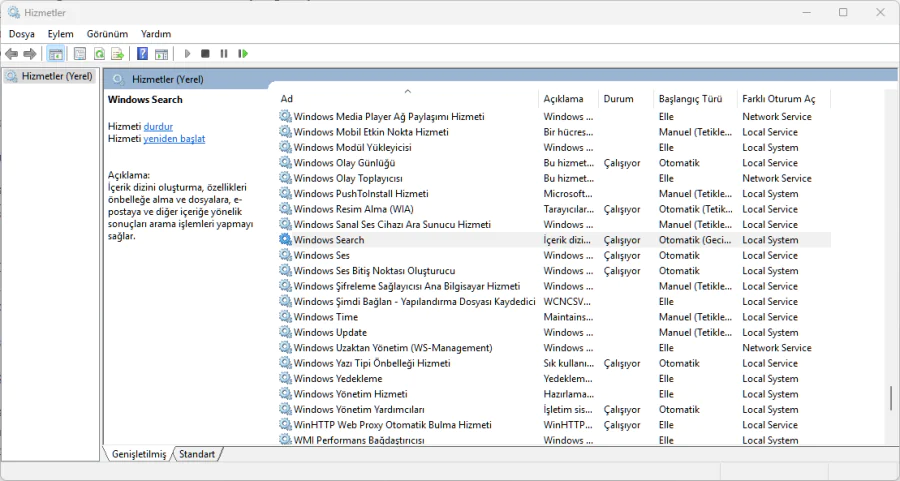Click gear icon of Windows Modül Yükleyicisi row
Viewport: 900px width, 481px height.
coord(285,148)
